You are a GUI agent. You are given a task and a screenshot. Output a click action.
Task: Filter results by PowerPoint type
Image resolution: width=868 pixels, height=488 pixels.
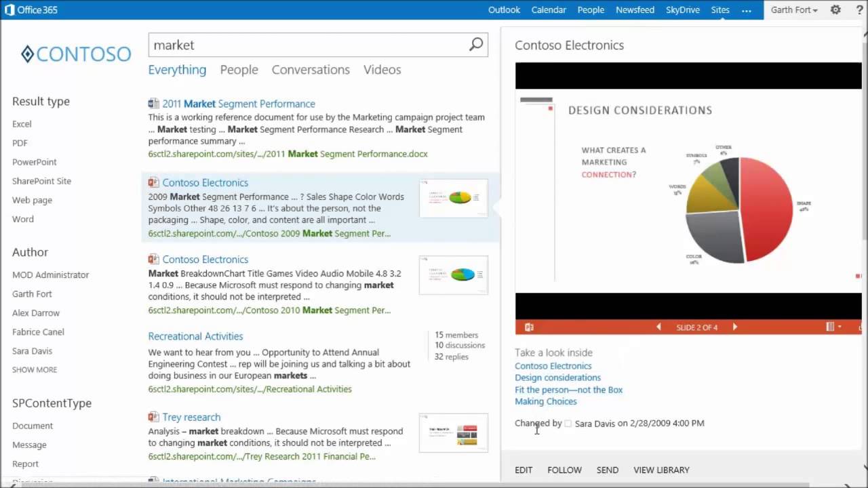(34, 162)
